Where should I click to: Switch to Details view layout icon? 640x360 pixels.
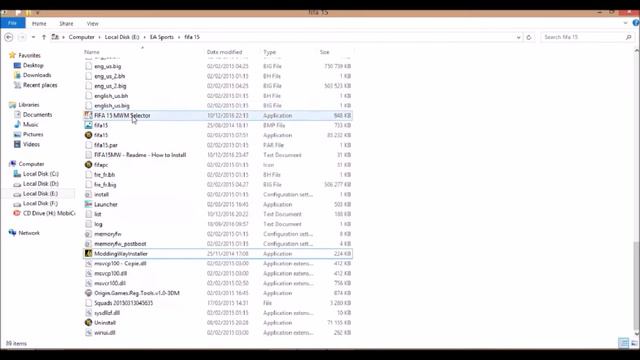pyautogui.click(x=624, y=343)
